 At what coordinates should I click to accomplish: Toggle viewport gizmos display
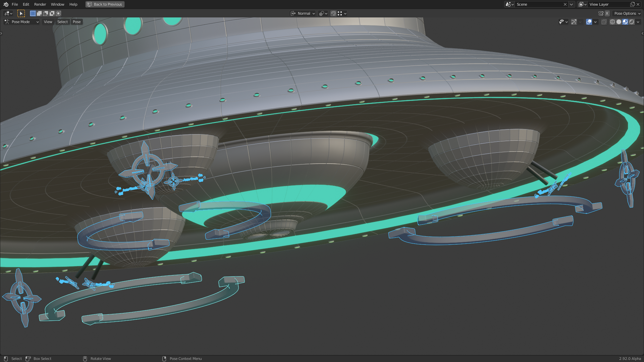point(574,22)
